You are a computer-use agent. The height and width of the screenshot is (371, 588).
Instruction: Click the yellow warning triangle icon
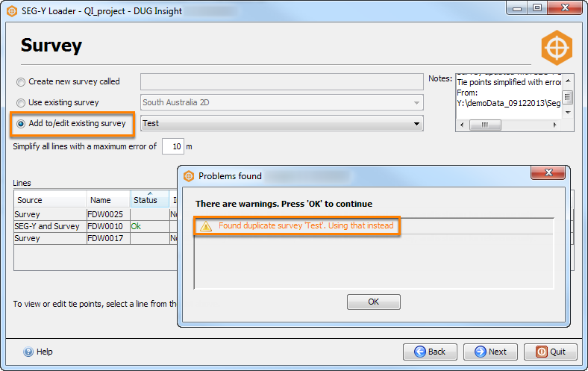[206, 226]
